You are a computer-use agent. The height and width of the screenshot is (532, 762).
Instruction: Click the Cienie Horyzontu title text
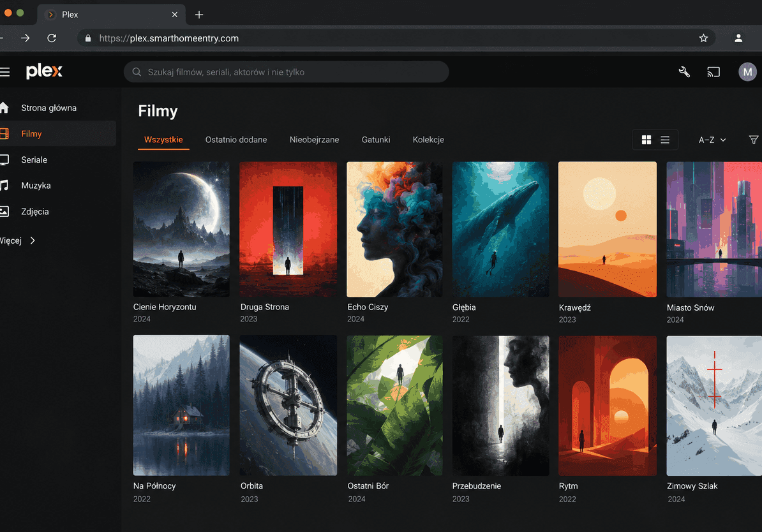pyautogui.click(x=165, y=307)
